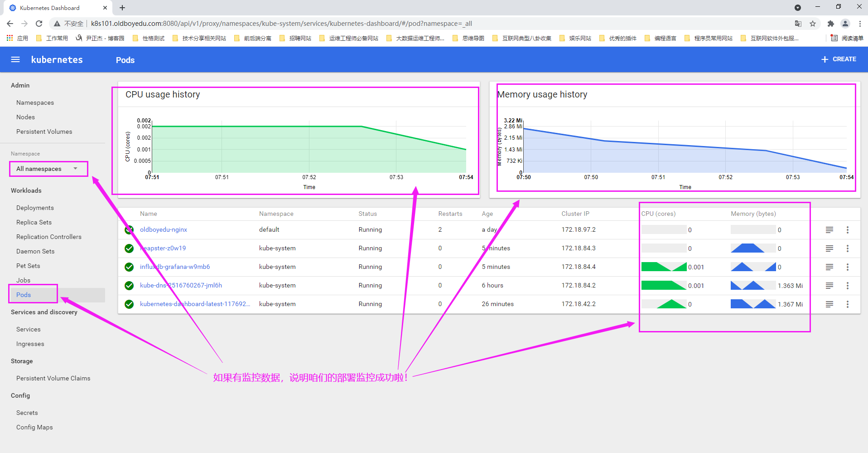
Task: Open Chrome three-dot settings menu
Action: (860, 24)
